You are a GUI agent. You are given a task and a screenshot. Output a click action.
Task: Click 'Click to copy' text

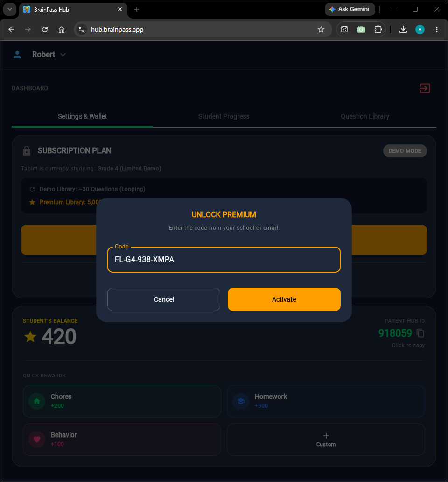tap(408, 345)
